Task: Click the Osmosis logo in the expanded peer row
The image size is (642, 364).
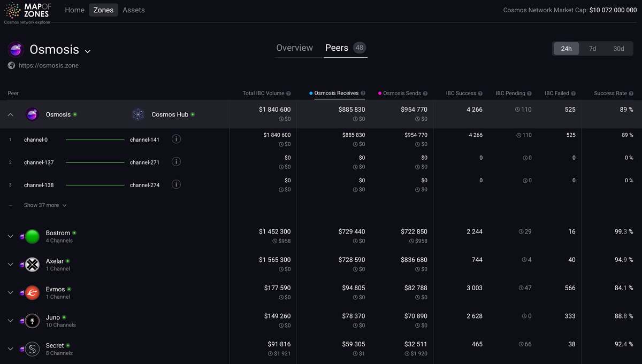Action: [32, 114]
